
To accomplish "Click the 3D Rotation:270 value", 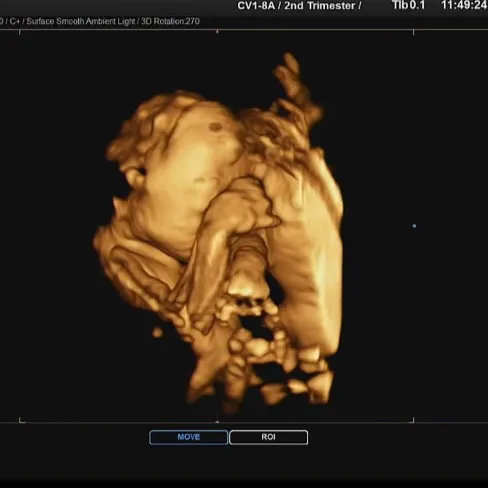I will pos(170,21).
